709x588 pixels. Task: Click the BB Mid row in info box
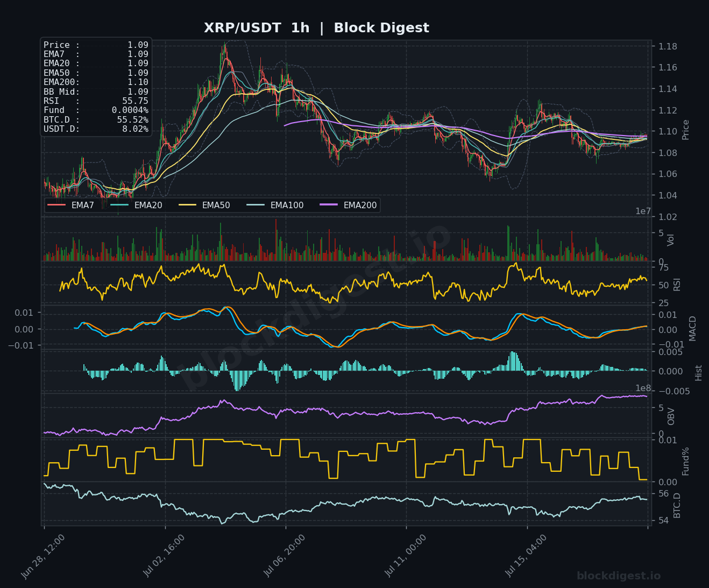pos(96,91)
